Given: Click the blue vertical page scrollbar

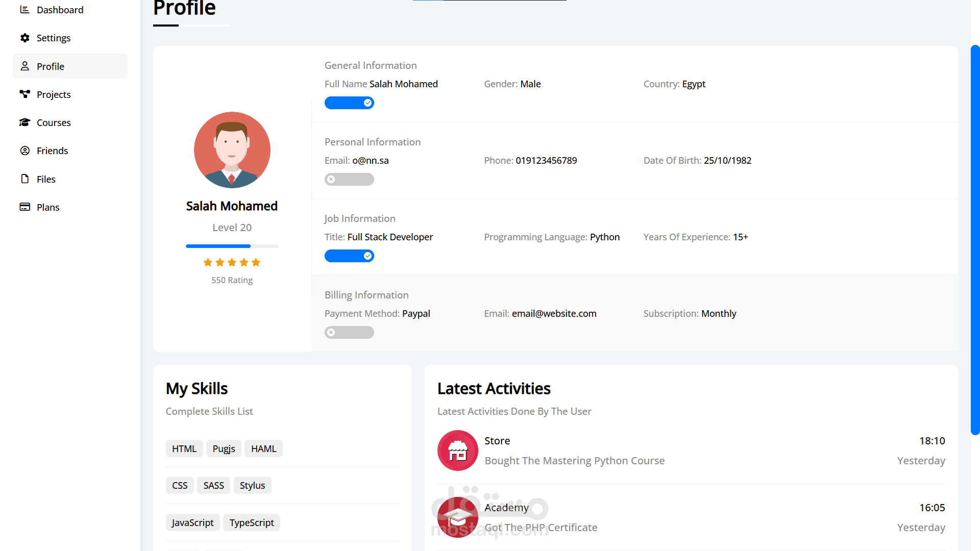Looking at the screenshot, I should [975, 240].
